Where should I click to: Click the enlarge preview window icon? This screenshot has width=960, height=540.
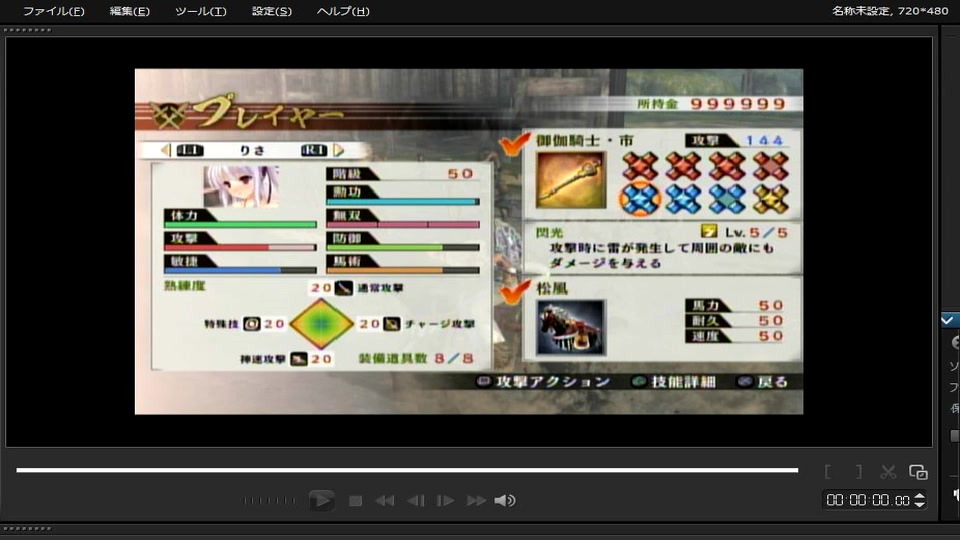pos(918,472)
